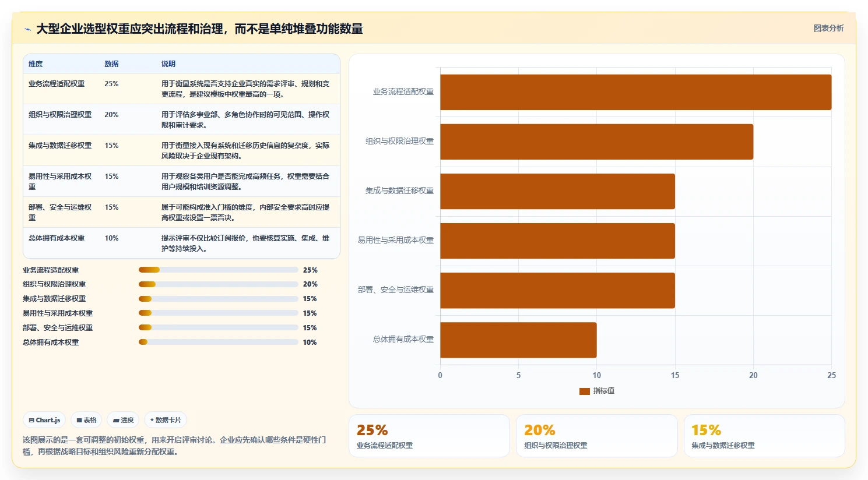Image resolution: width=868 pixels, height=480 pixels.
Task: Click the 说明 column header
Action: point(168,64)
